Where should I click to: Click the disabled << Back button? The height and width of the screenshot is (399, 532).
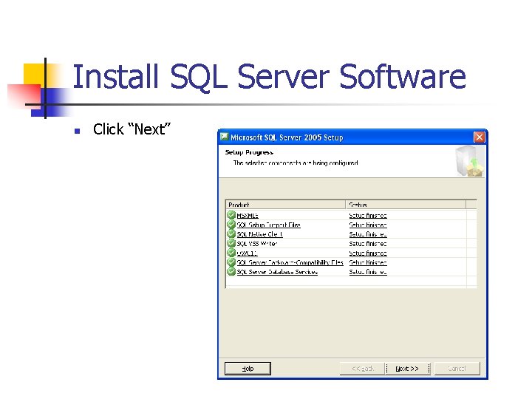tap(363, 369)
